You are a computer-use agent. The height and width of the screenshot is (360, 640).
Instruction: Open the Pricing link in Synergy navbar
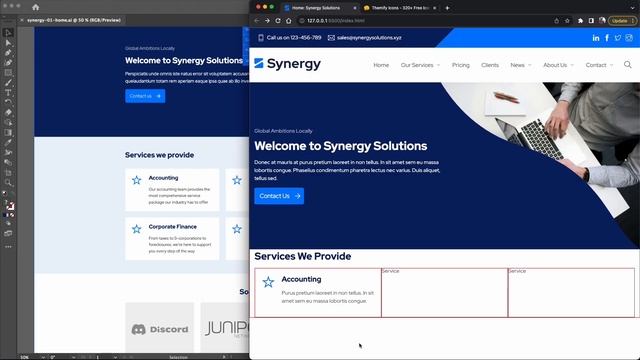tap(461, 65)
